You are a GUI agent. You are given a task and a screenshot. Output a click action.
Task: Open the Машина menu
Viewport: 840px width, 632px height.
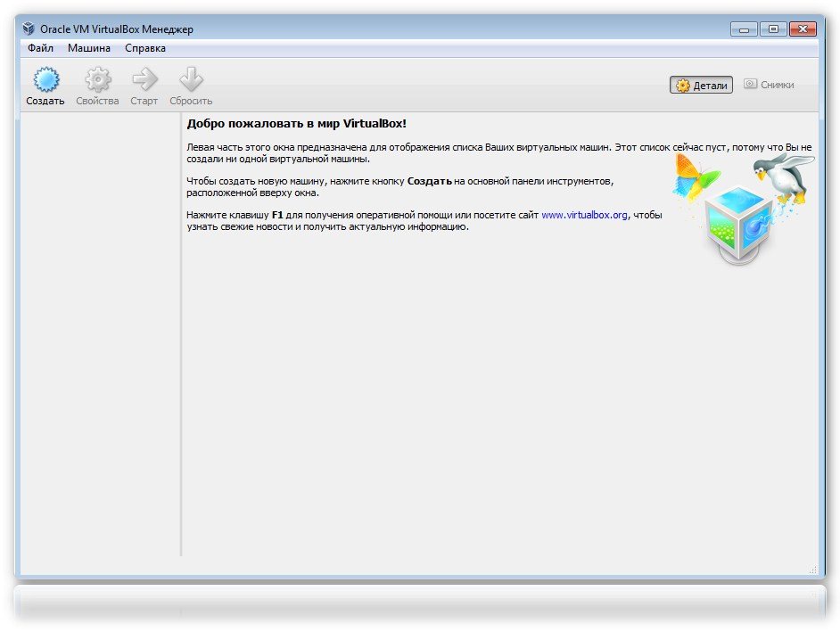[89, 48]
